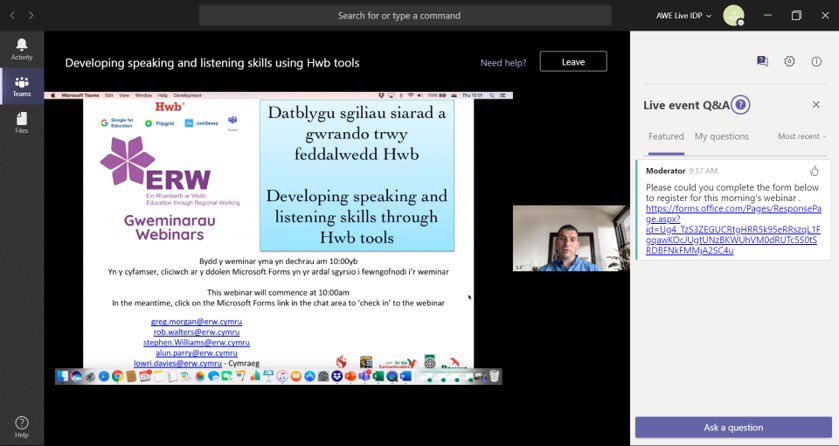Click the Need help? link
Screen dimensions: 839x446
tap(503, 63)
